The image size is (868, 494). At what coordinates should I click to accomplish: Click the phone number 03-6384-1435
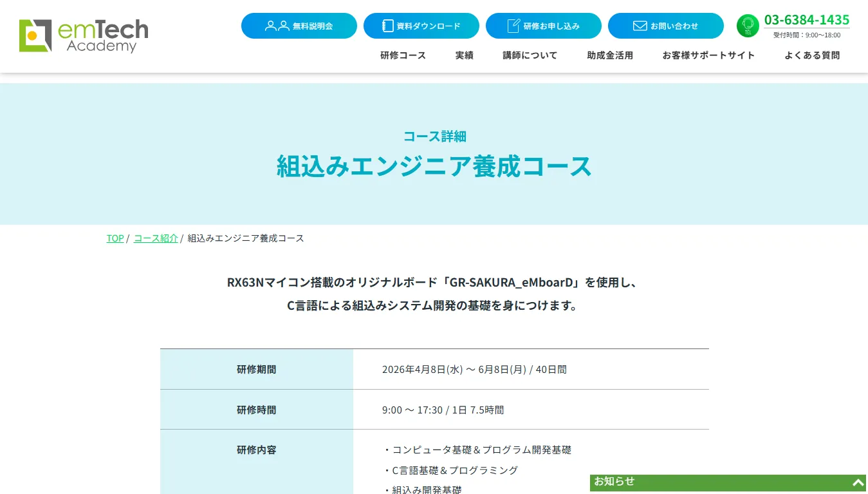[806, 20]
